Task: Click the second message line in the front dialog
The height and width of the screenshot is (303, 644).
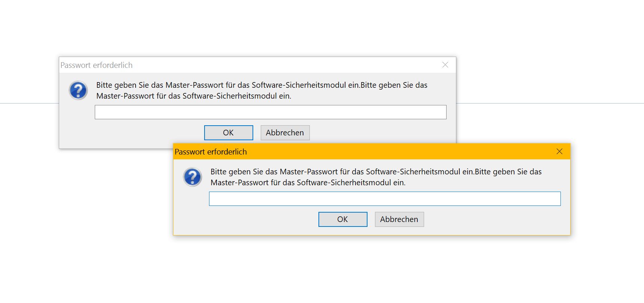Action: click(308, 183)
